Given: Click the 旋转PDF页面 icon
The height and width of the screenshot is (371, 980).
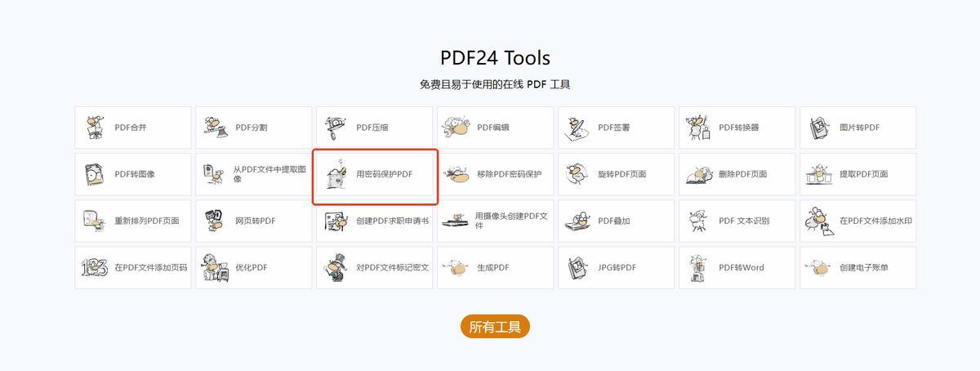Looking at the screenshot, I should [578, 174].
